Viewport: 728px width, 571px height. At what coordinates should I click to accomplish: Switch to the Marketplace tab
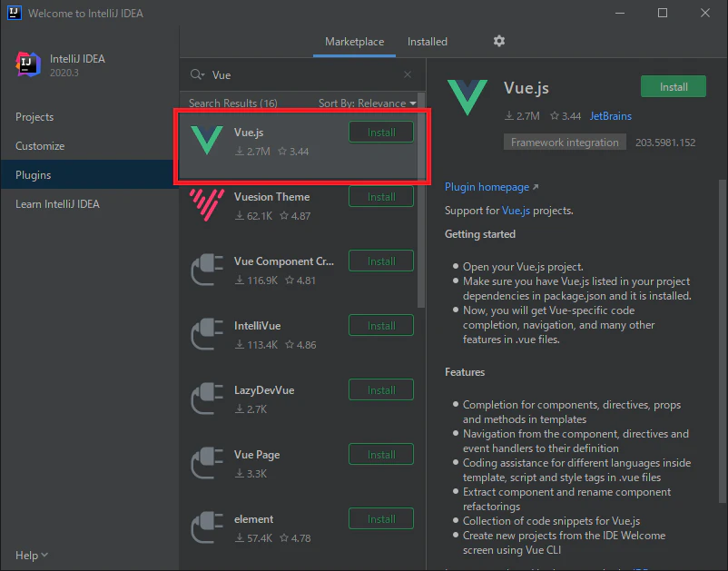click(x=354, y=42)
